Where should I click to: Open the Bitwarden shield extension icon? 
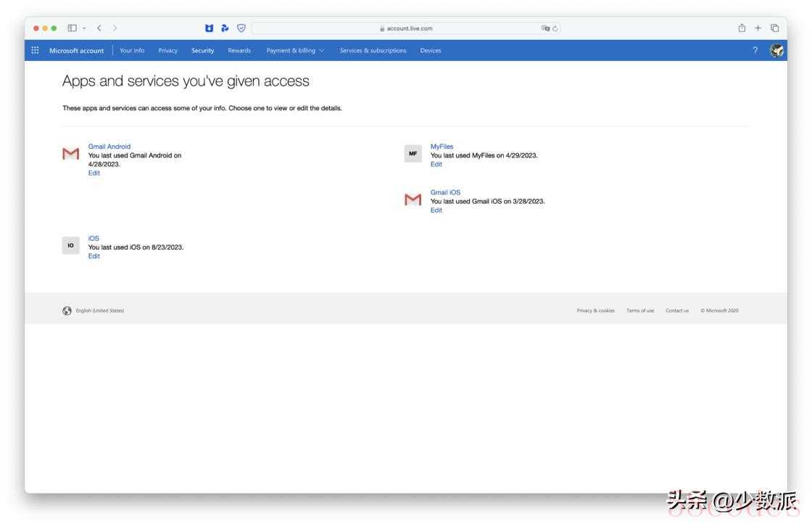209,28
